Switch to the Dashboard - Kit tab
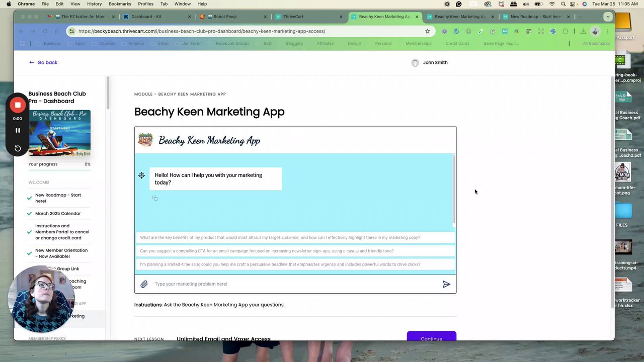Screen dimensions: 644x362 pos(156,17)
